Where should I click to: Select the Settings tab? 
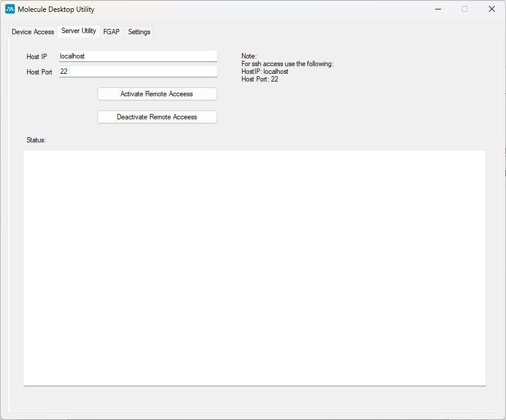pos(138,32)
